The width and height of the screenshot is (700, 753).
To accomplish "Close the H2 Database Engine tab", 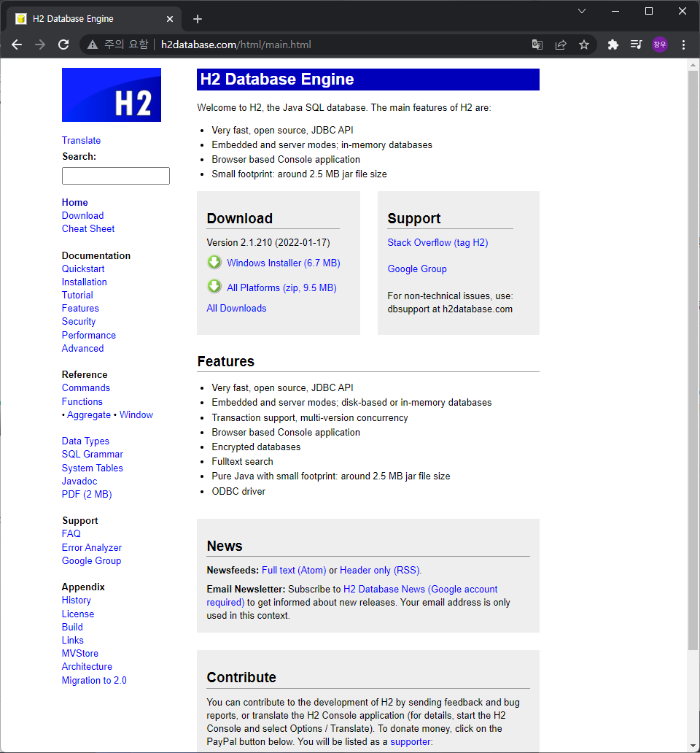I will pos(170,19).
